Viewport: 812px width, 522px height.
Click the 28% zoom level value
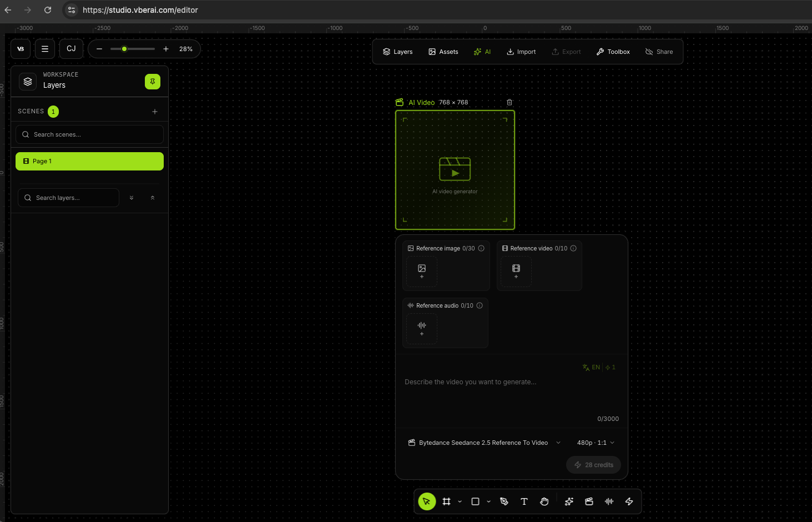tap(186, 49)
